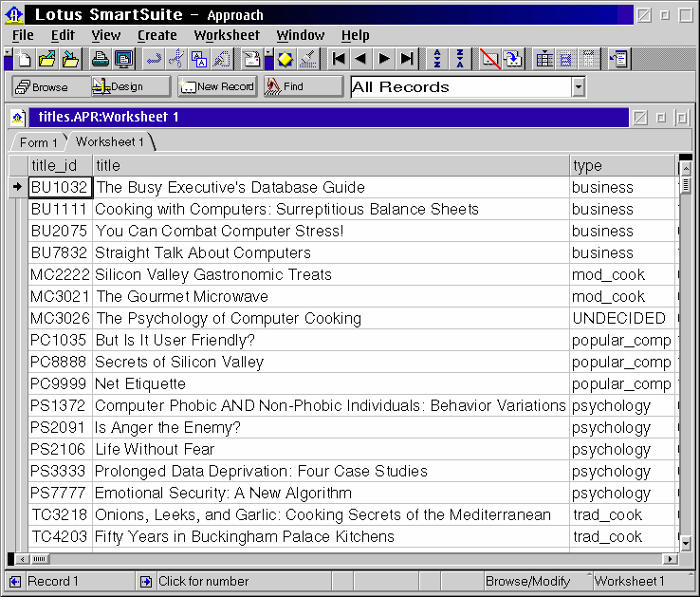Click the blue column select toolbar icon
700x597 pixels.
tap(566, 59)
